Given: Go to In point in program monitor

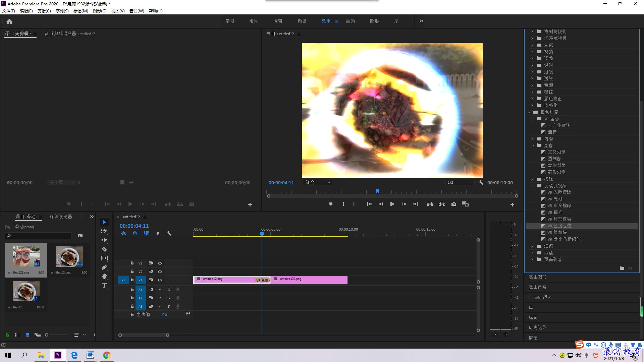Looking at the screenshot, I should 369,204.
